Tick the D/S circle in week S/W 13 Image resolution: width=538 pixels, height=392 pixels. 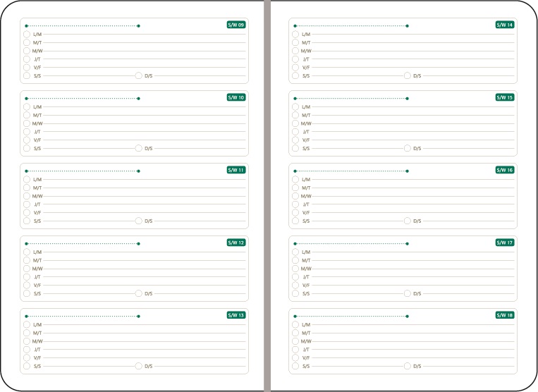[139, 366]
